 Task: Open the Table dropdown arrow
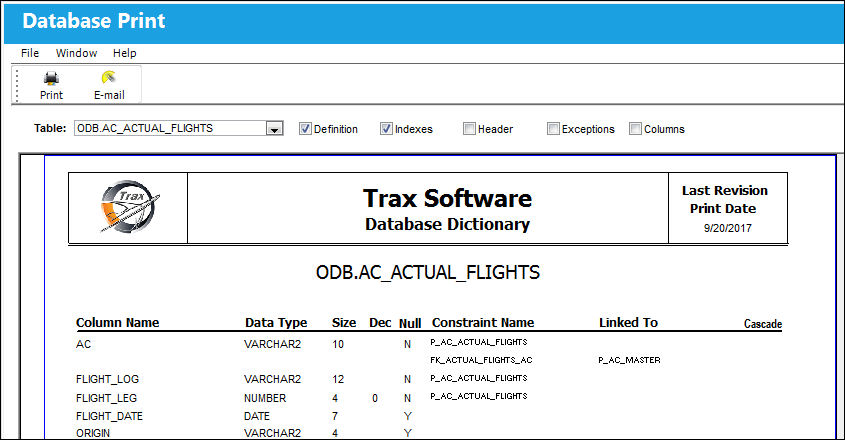[x=274, y=129]
